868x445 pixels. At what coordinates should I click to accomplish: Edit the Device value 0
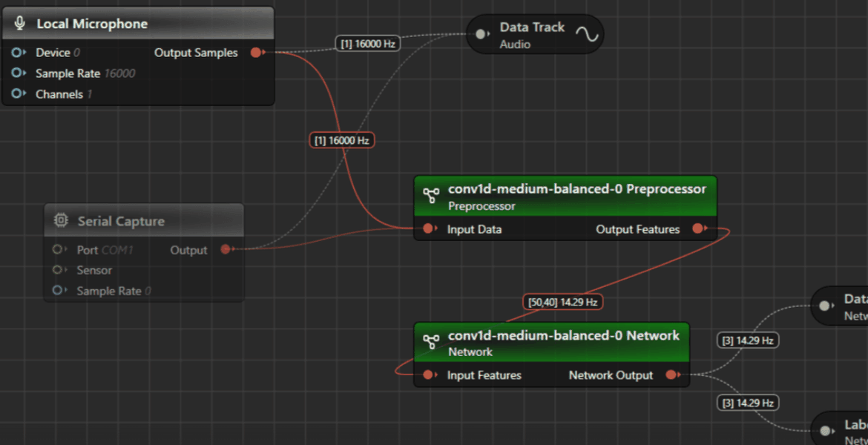click(76, 53)
